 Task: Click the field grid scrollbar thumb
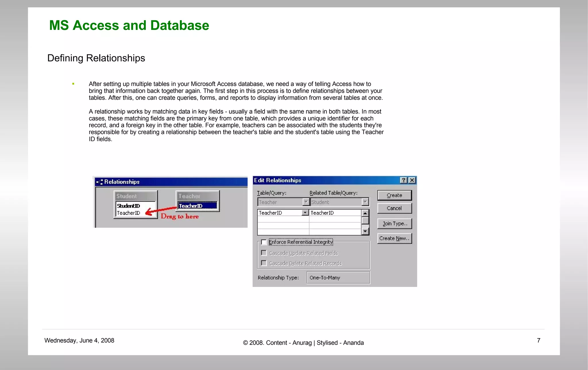point(365,221)
